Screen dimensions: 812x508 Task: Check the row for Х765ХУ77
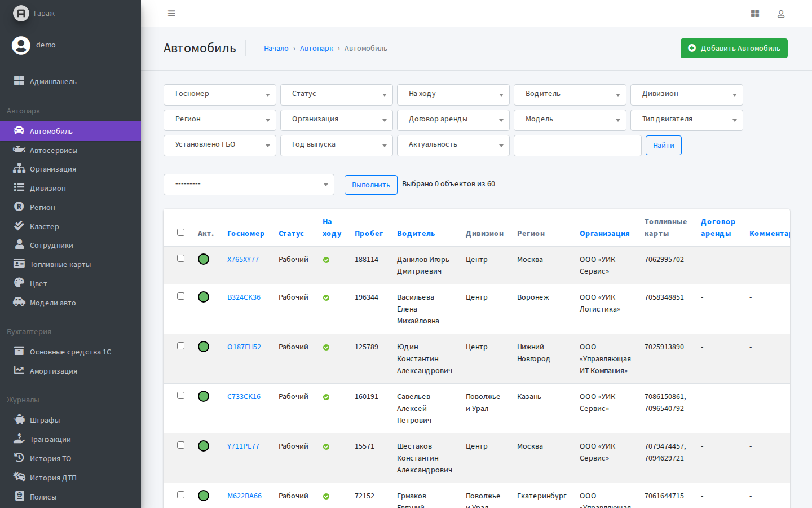[180, 258]
